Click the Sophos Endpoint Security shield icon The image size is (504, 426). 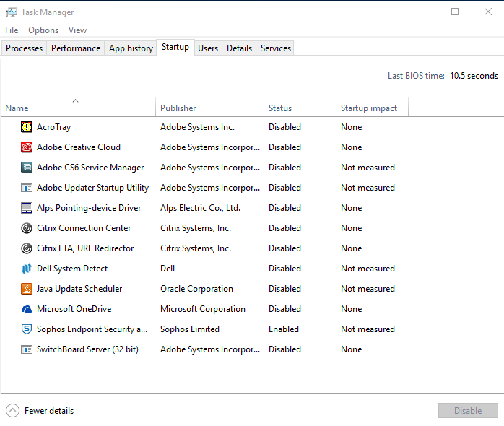[x=27, y=329]
